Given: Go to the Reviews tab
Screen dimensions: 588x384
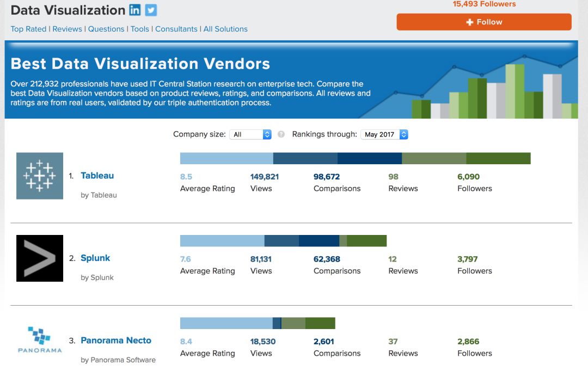Looking at the screenshot, I should click(67, 29).
